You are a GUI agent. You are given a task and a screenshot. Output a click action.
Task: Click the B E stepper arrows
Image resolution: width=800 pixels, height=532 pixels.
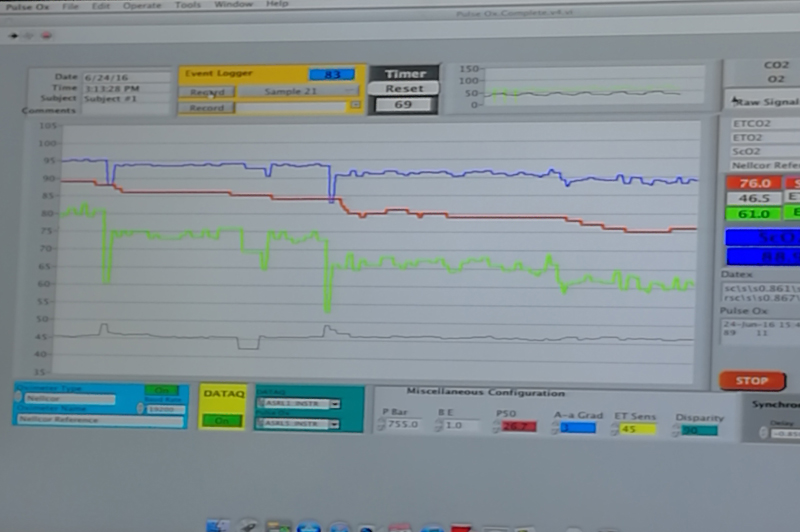[439, 425]
